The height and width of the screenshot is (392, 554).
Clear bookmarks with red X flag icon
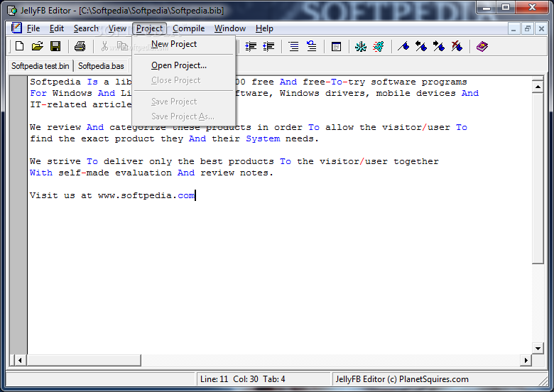coord(457,46)
